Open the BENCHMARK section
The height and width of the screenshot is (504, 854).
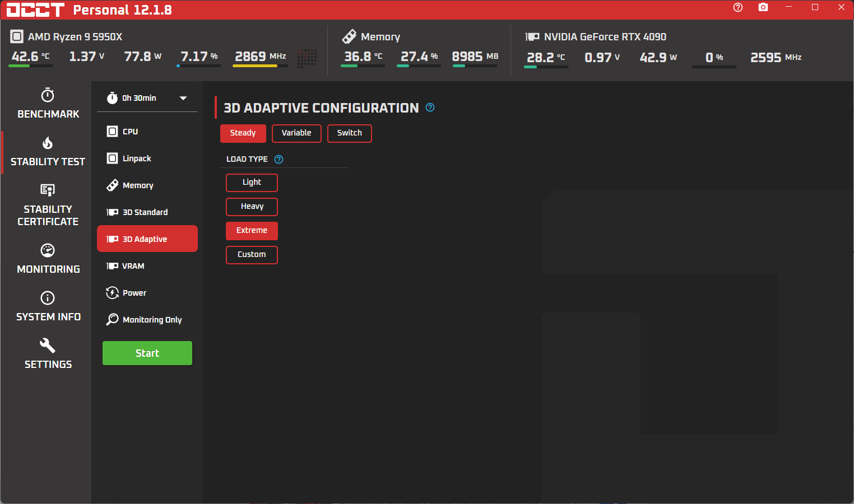(48, 104)
